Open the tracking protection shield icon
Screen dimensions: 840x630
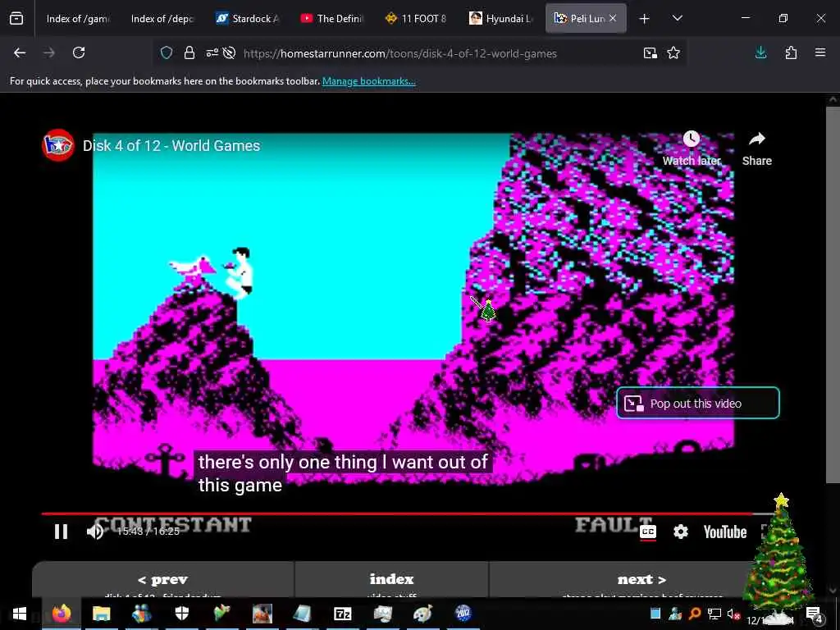[x=167, y=53]
